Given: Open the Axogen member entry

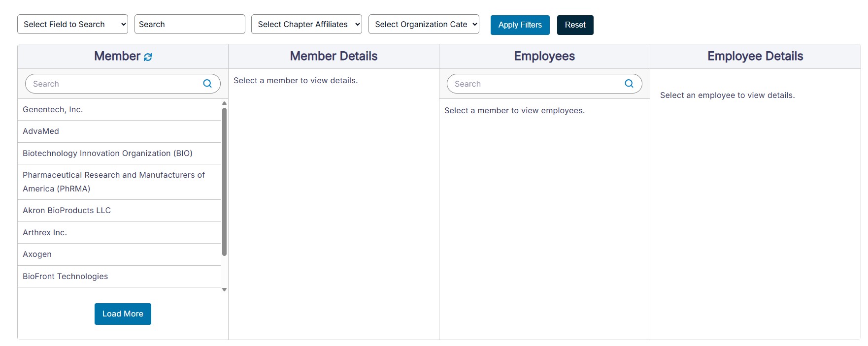Looking at the screenshot, I should tap(37, 254).
